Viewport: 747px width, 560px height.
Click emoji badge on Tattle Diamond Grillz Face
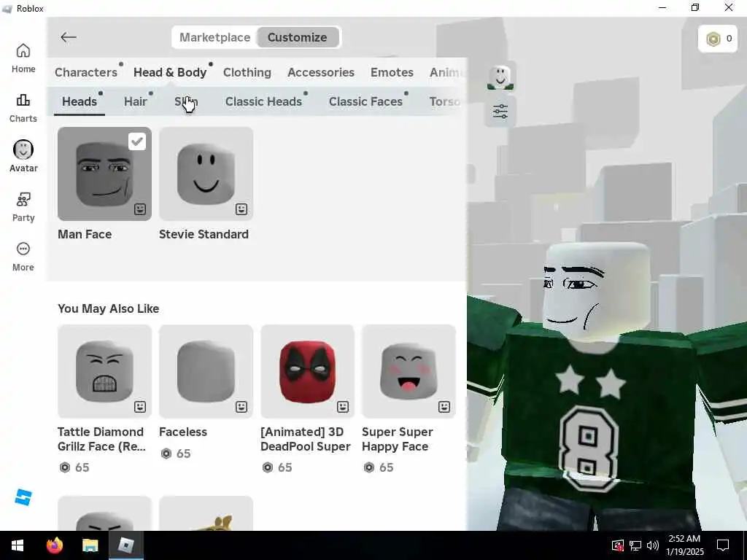pos(140,407)
